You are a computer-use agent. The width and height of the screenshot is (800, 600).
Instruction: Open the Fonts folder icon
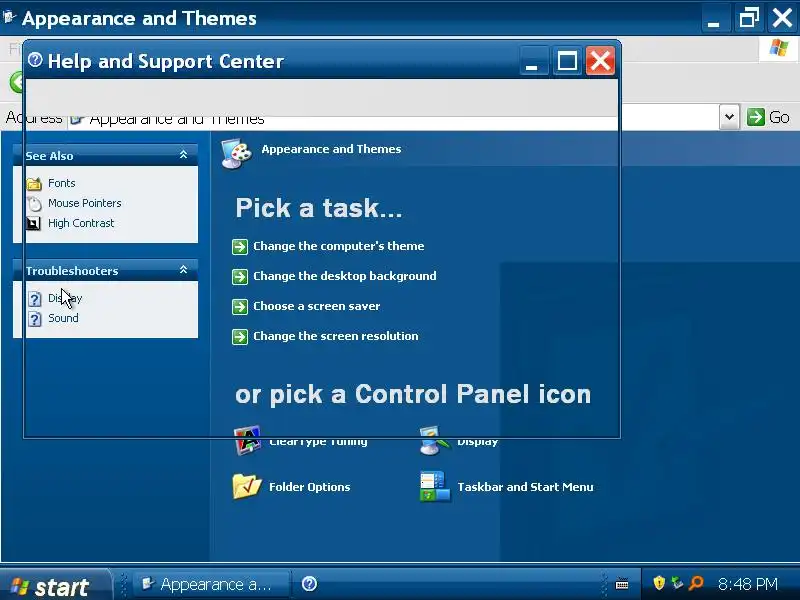(34, 183)
